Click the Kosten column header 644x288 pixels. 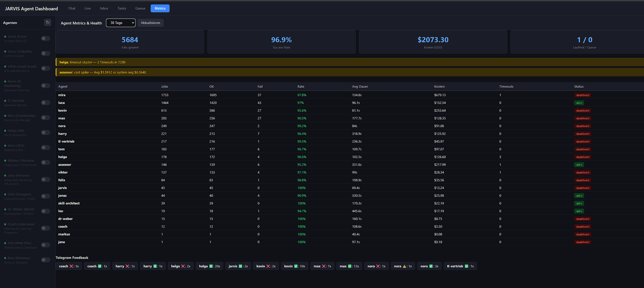439,87
